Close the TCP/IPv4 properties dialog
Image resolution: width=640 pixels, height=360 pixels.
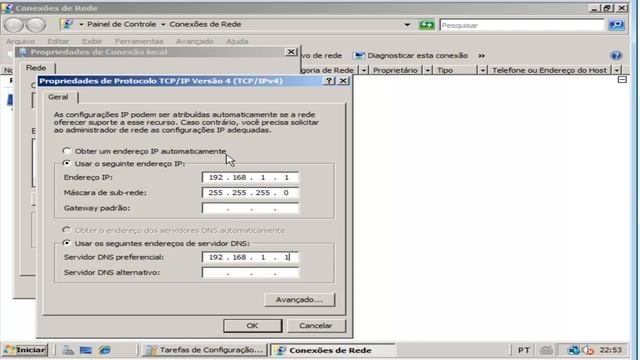(x=343, y=81)
